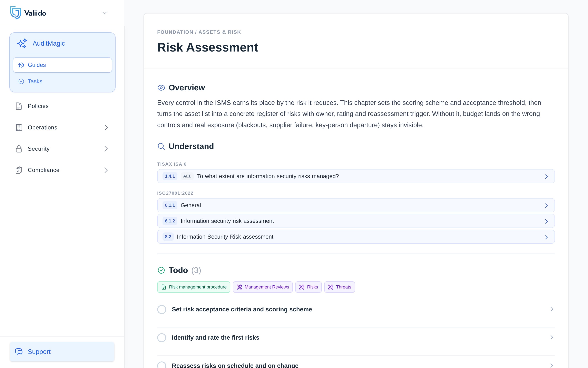588x368 pixels.
Task: Click the Valiido shield logo
Action: click(15, 13)
